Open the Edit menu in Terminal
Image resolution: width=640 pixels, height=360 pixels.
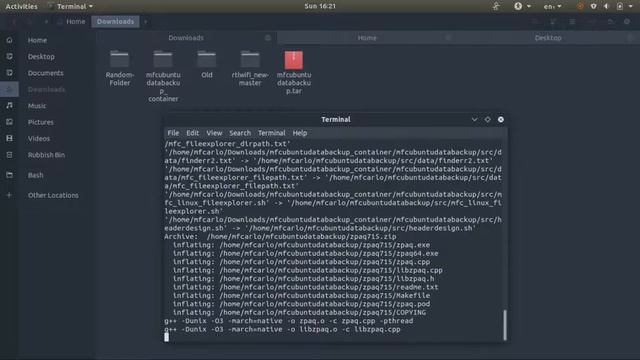click(192, 133)
